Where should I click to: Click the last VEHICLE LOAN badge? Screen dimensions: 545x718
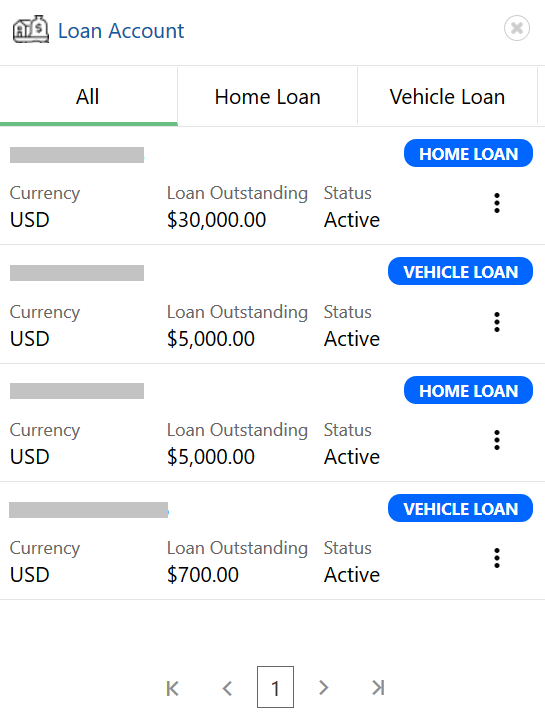point(460,508)
